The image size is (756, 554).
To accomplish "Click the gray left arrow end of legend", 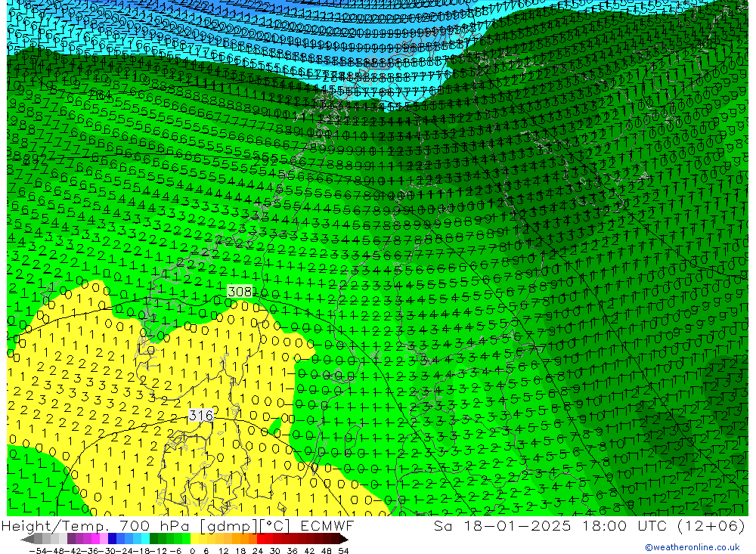I will point(27,540).
